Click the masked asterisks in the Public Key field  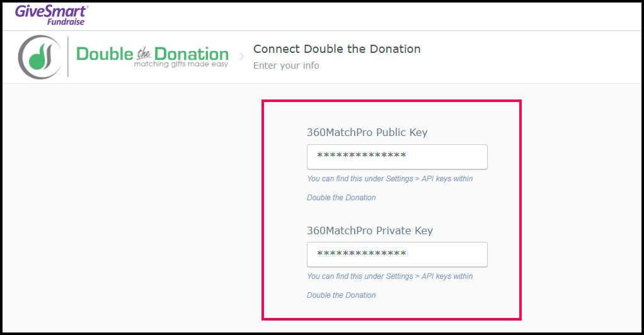click(x=361, y=156)
